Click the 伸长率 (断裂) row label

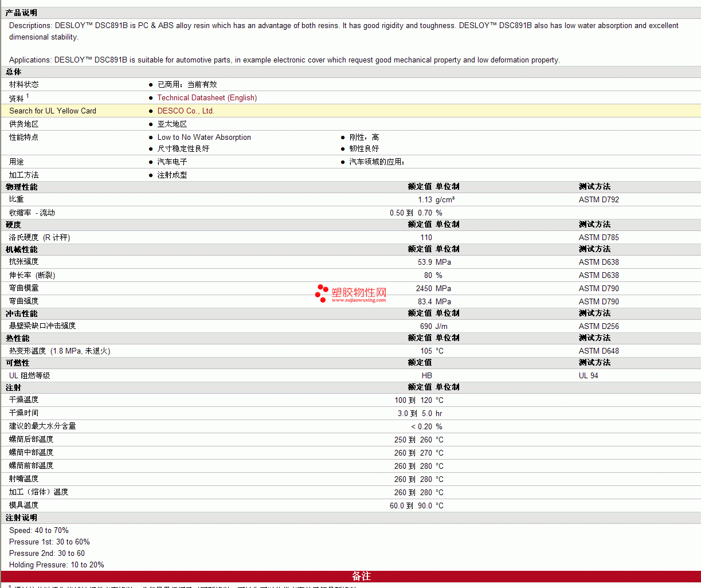(32, 276)
